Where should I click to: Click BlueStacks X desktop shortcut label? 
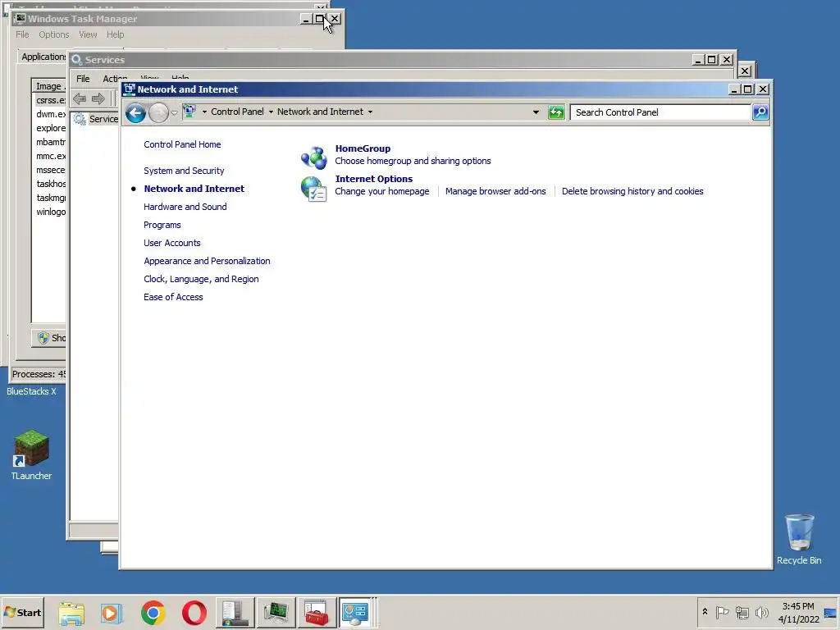point(31,391)
